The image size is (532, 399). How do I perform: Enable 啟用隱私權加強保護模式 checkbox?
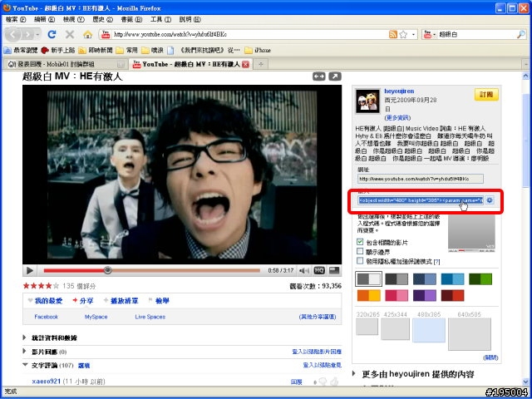coord(360,261)
